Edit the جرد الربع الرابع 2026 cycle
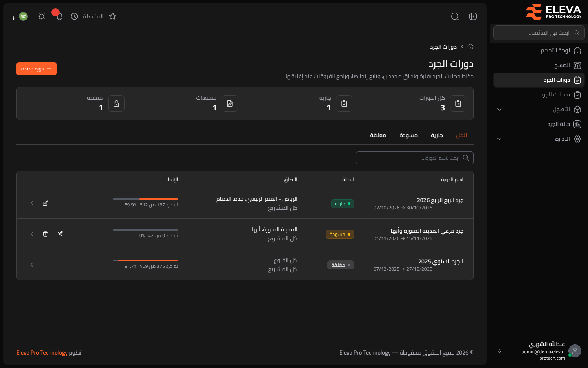The width and height of the screenshot is (588, 368). pos(45,203)
